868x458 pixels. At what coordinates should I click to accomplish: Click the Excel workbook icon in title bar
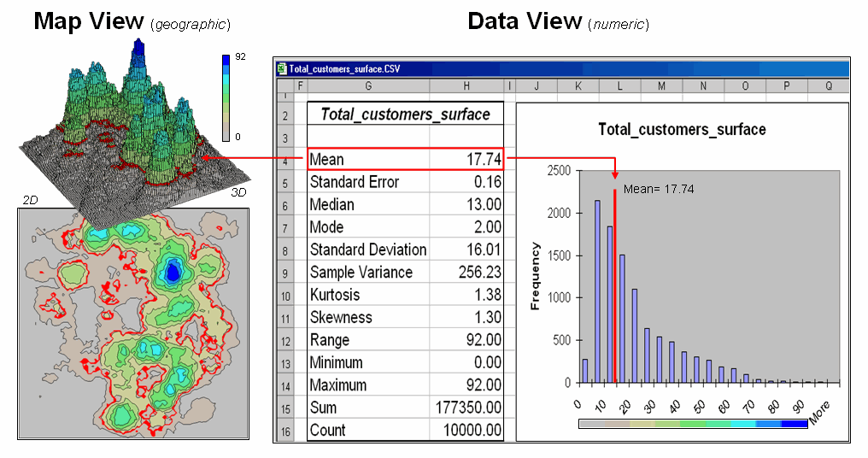(x=281, y=68)
